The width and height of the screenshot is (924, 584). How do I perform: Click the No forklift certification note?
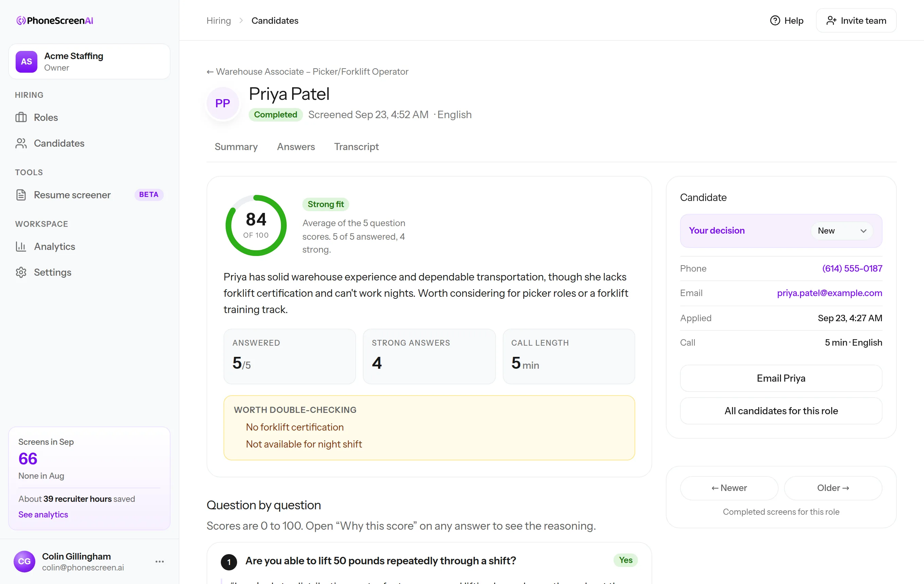(295, 427)
